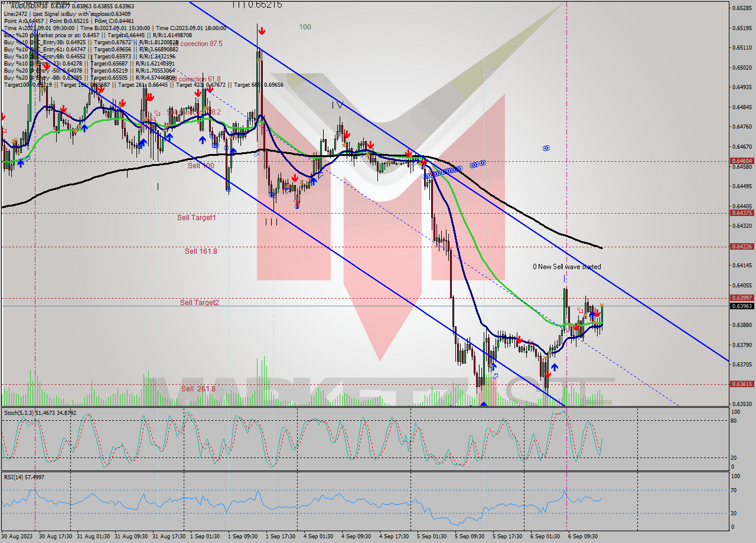
Task: Click the red sell arrow above the 0.65216 peak
Action: click(x=260, y=31)
